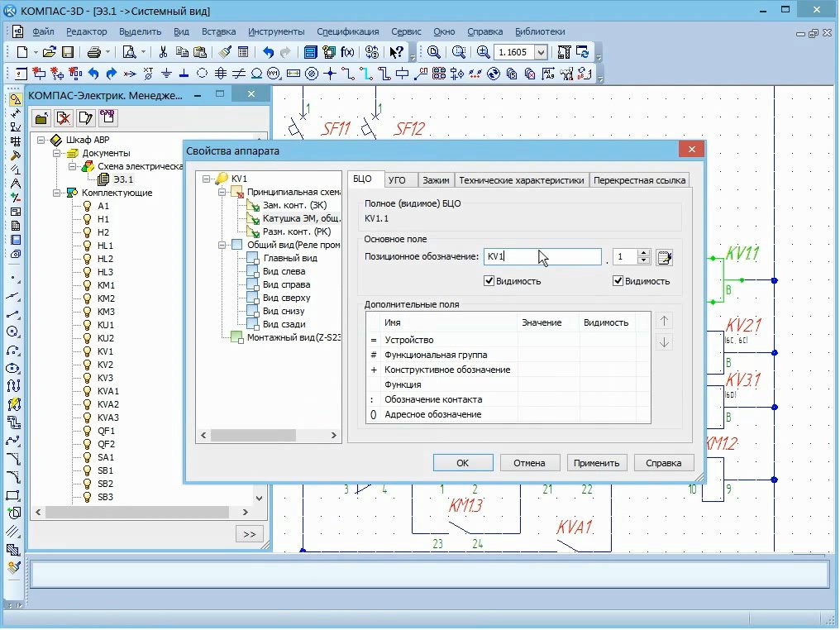The height and width of the screenshot is (630, 840).
Task: Toggle visibility checkbox under number stepper
Action: pyautogui.click(x=618, y=281)
